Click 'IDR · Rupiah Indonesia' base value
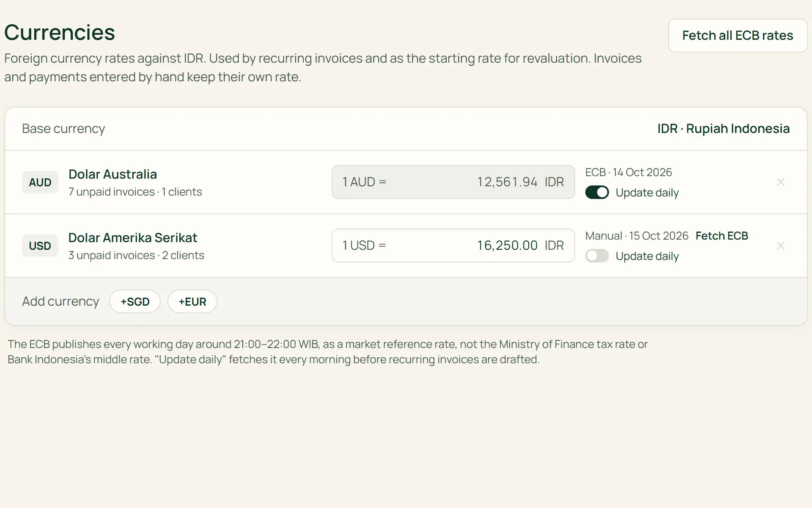812x508 pixels. pos(723,129)
